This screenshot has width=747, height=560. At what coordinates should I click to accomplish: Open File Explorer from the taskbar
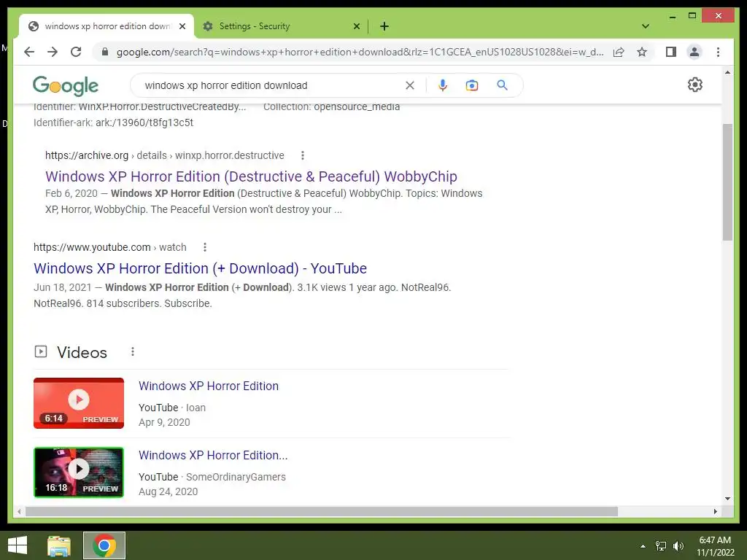pyautogui.click(x=59, y=545)
